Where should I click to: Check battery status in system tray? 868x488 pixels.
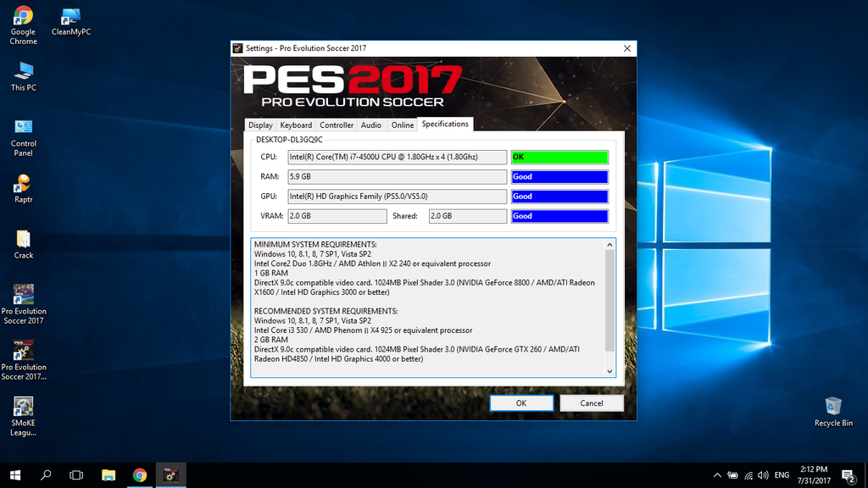coord(732,475)
